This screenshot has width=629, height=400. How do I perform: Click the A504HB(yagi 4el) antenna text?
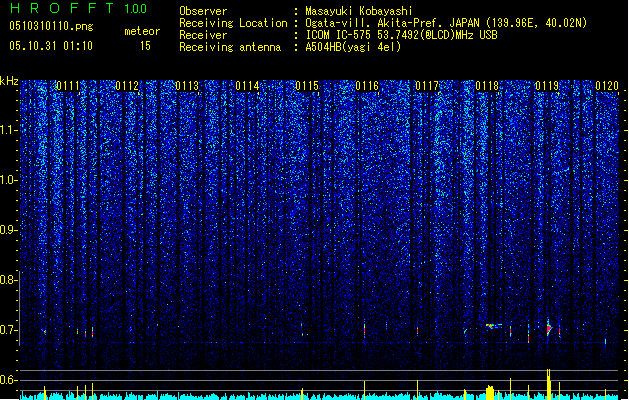[353, 47]
